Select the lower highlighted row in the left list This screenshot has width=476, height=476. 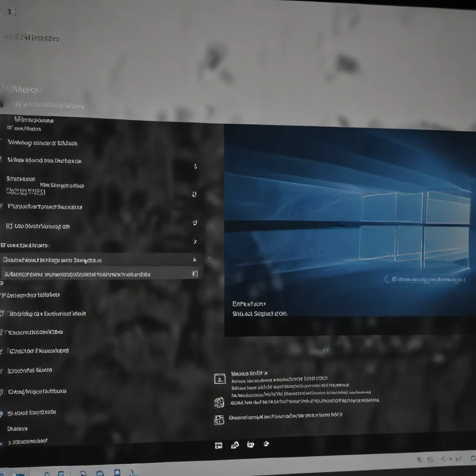click(x=100, y=273)
